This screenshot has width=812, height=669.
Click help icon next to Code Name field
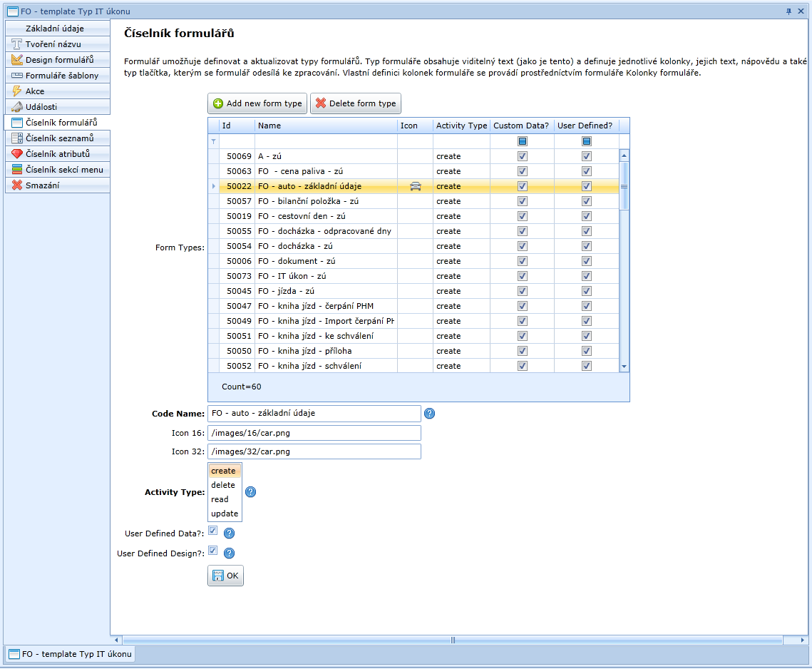click(429, 414)
